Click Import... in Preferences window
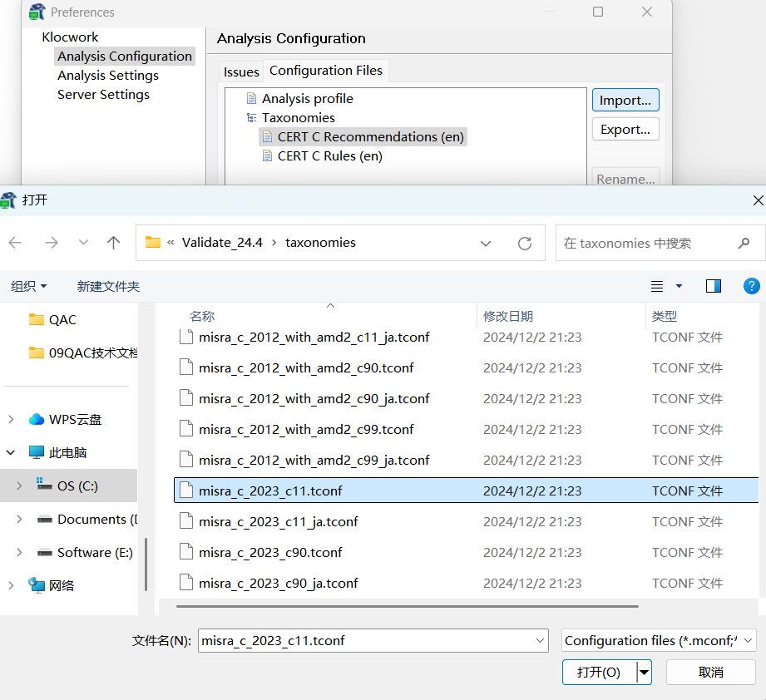This screenshot has height=700, width=766. coord(625,100)
